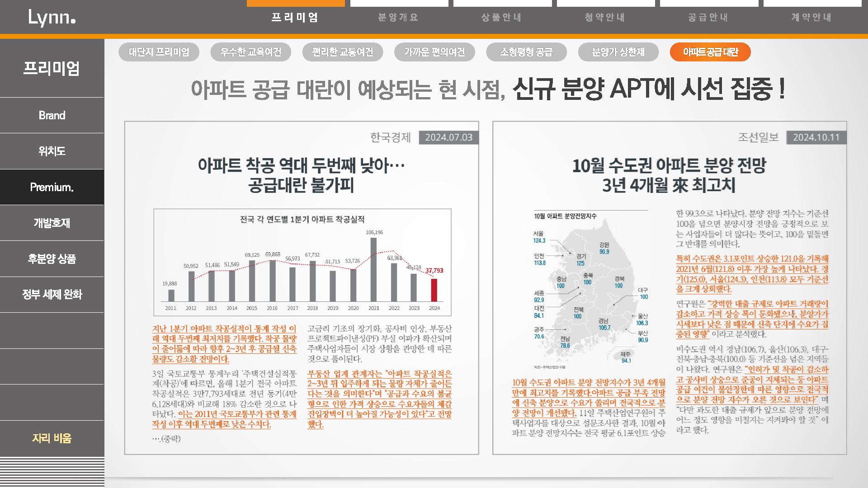Screen dimensions: 868x488
Task: Open the 분양개요 top menu
Action: click(x=398, y=18)
